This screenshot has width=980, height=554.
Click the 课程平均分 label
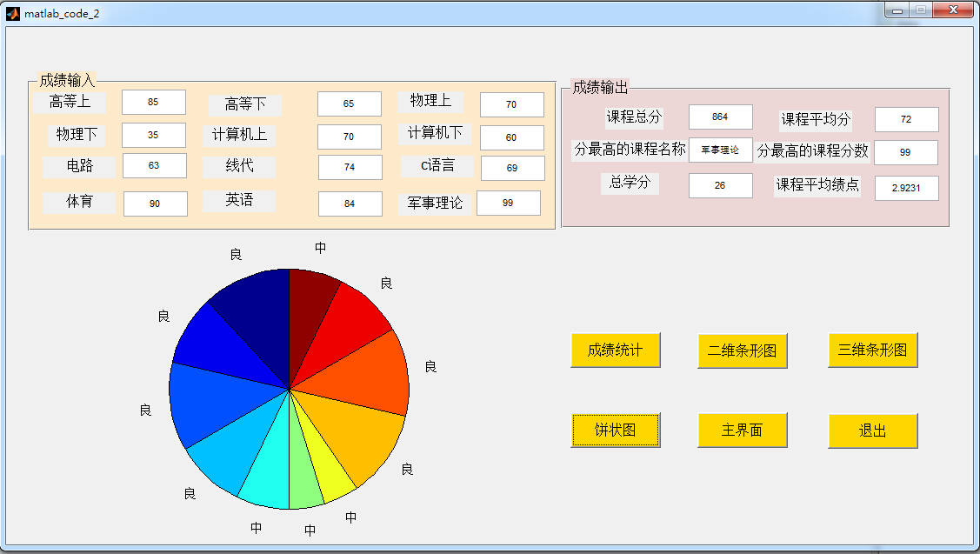[816, 119]
